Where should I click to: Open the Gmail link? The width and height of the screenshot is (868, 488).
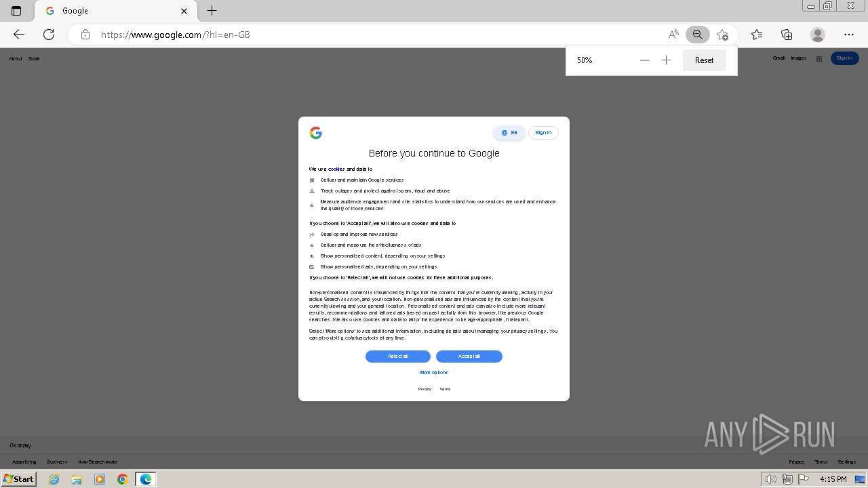tap(779, 58)
